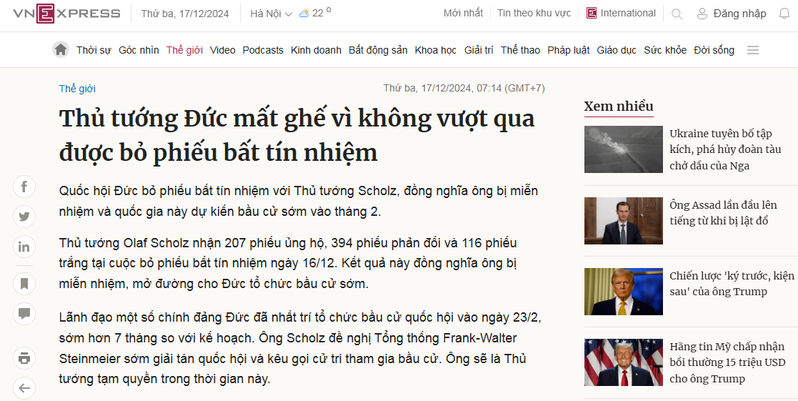Screen dimensions: 798x401
Task: Open the Thế giới section tab
Action: (x=184, y=50)
